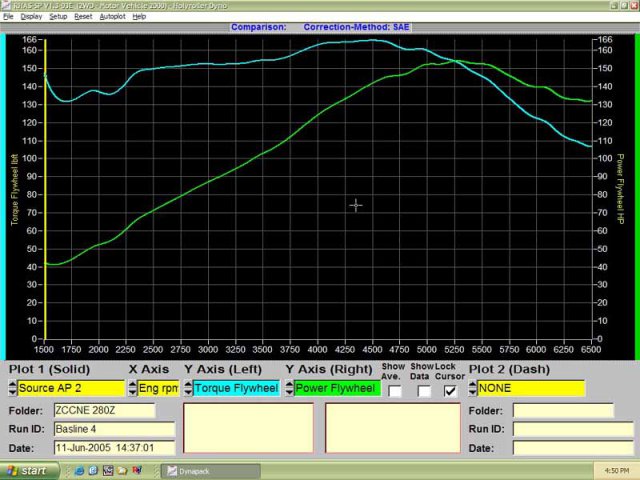Click the Y Axis Right spinner arrows
This screenshot has height=480, width=640.
click(x=289, y=388)
